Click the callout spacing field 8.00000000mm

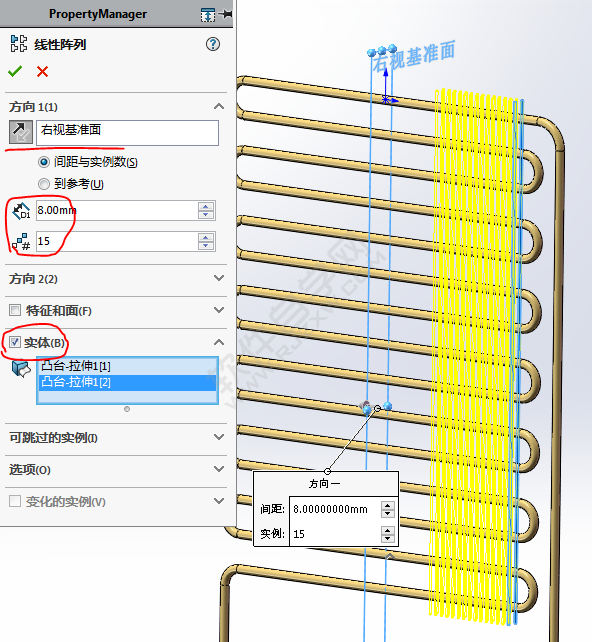[x=335, y=509]
